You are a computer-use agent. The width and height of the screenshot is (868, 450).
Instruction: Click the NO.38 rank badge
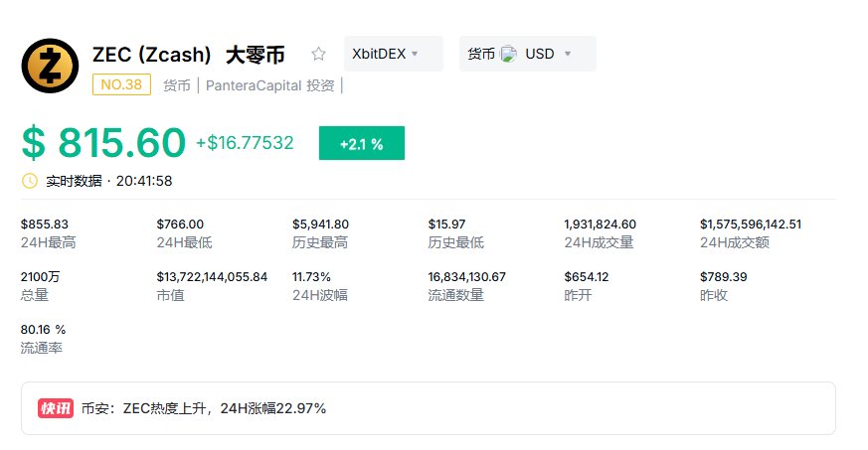(121, 84)
